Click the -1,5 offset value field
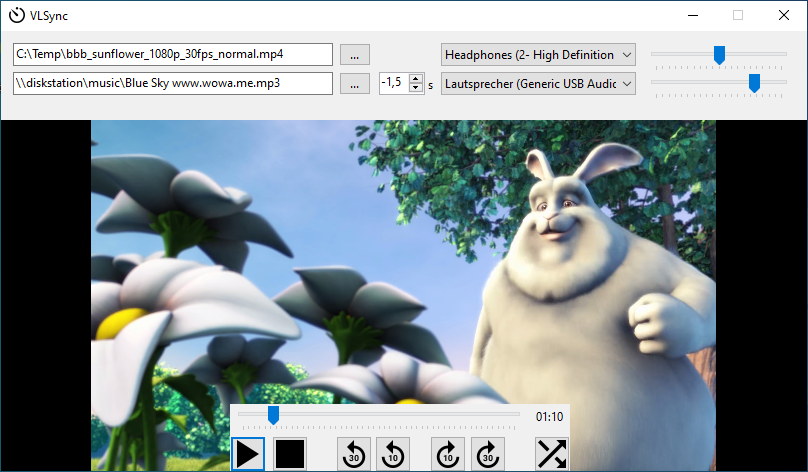Screen dimensions: 808x472 [x=394, y=83]
